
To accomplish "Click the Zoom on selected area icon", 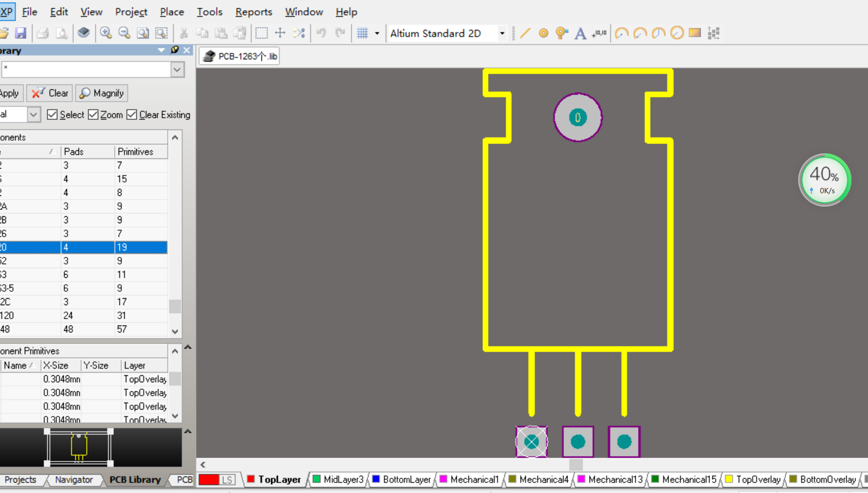I will pyautogui.click(x=162, y=33).
